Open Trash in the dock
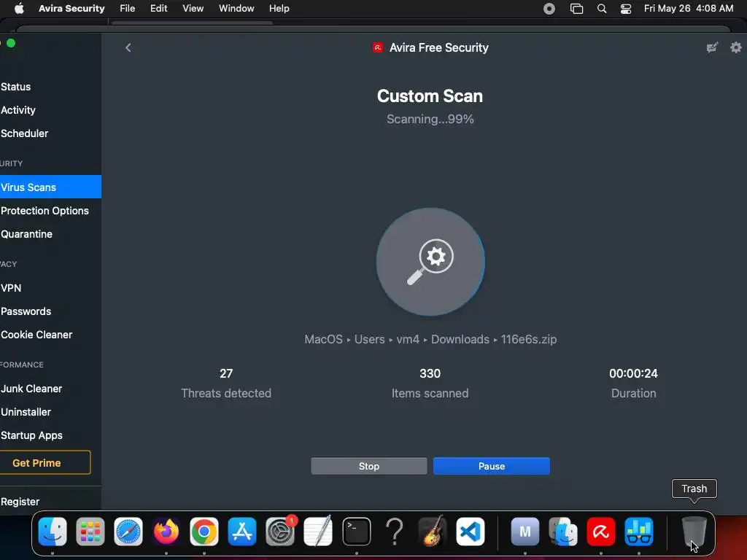 pyautogui.click(x=694, y=532)
